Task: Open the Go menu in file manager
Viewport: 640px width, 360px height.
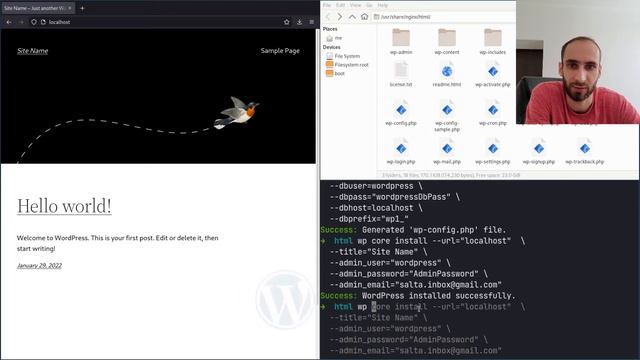Action: (369, 5)
